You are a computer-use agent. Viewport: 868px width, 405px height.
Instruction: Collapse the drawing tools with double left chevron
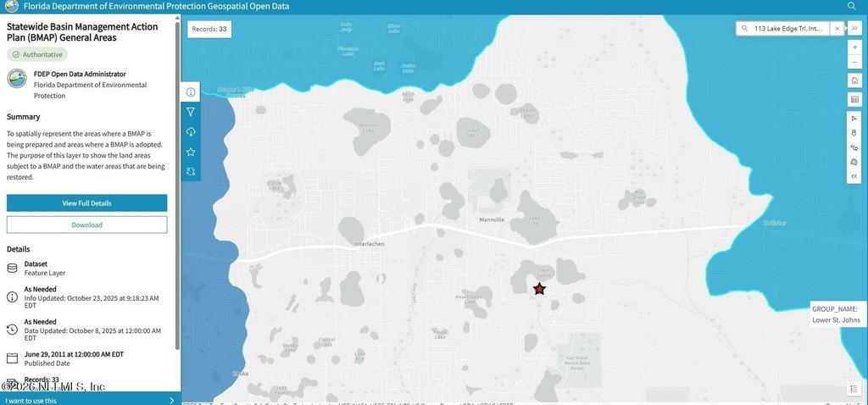point(854,175)
